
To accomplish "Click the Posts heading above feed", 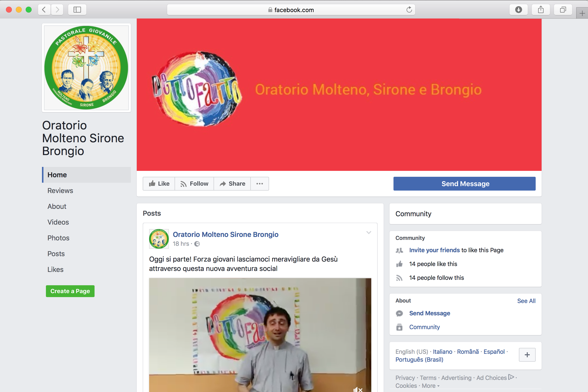I will (x=152, y=213).
